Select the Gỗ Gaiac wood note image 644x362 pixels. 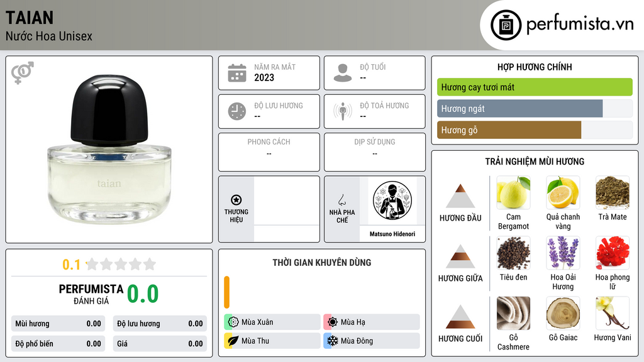[563, 314]
